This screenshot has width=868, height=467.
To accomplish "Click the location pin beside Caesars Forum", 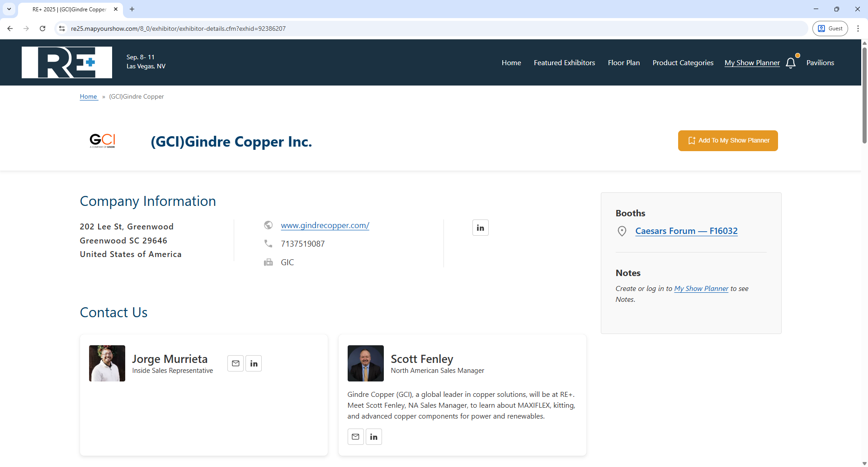I will click(622, 231).
